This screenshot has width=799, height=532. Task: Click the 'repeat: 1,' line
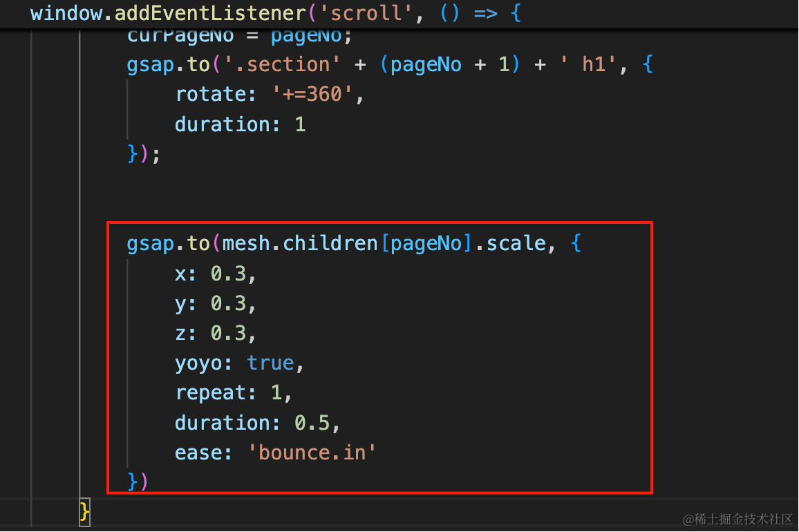click(x=234, y=393)
